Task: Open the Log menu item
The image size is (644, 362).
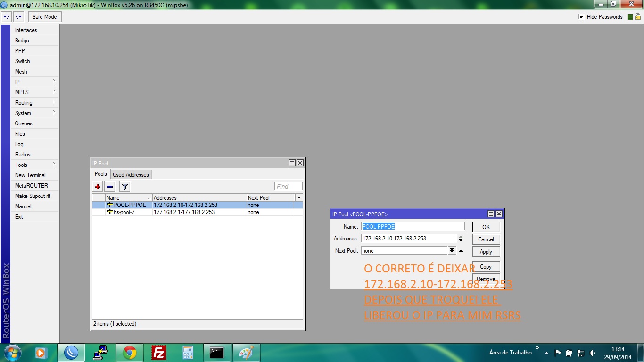Action: [35, 144]
